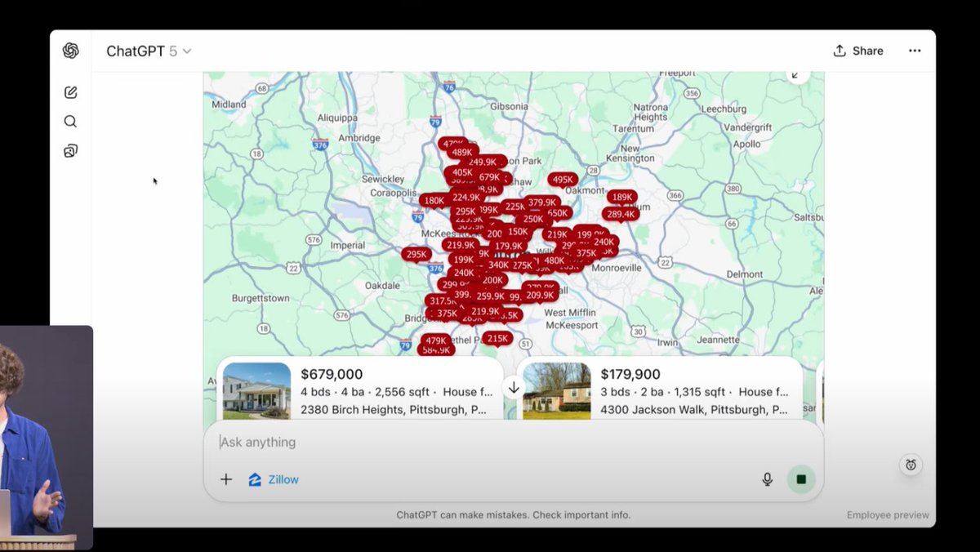Image resolution: width=980 pixels, height=552 pixels.
Task: Open the $679,000 listing house thumbnail
Action: 256,391
